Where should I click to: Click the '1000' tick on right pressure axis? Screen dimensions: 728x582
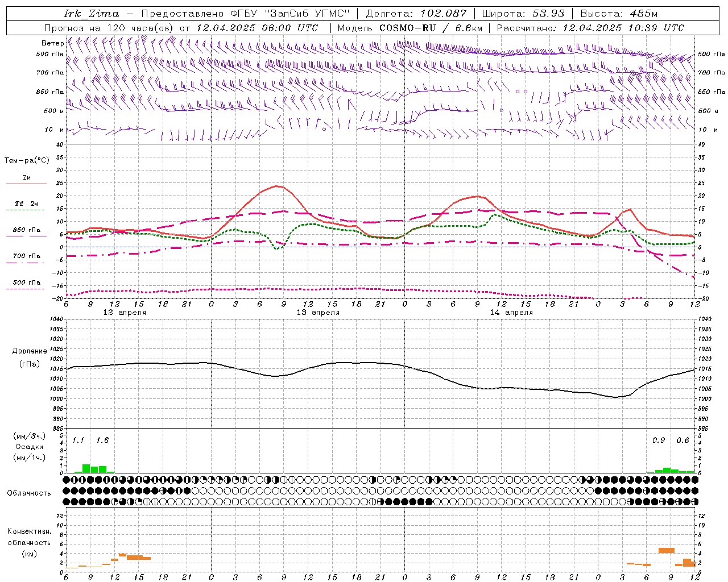point(704,399)
